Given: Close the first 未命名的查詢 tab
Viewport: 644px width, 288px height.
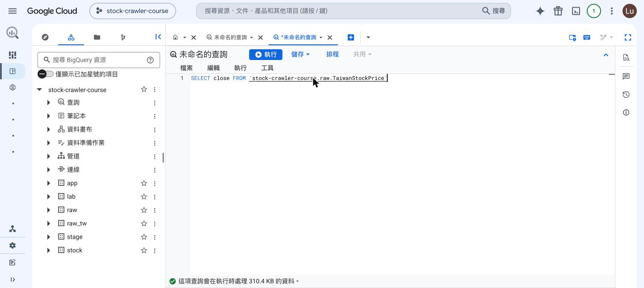Looking at the screenshot, I should tap(260, 37).
